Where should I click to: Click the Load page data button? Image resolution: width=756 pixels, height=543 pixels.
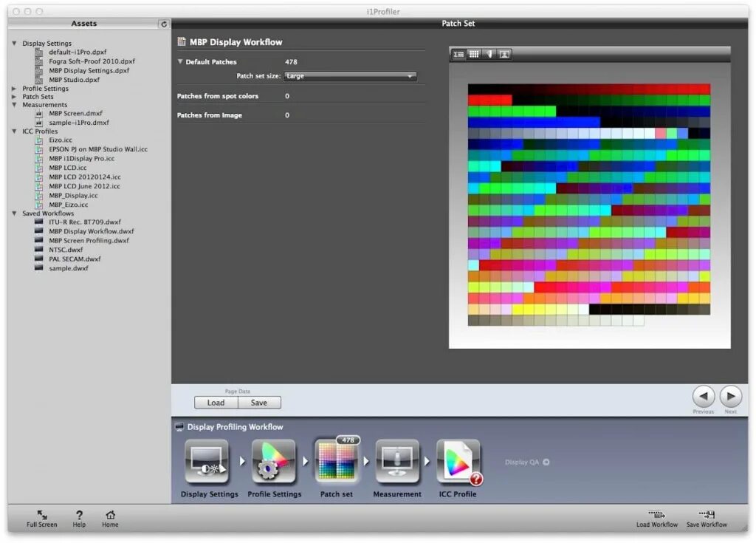[216, 403]
